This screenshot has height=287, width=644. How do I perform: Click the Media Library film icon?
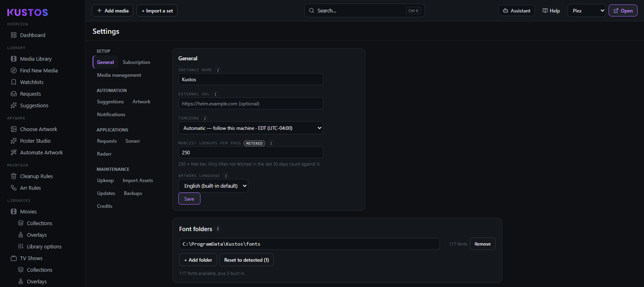coord(14,59)
